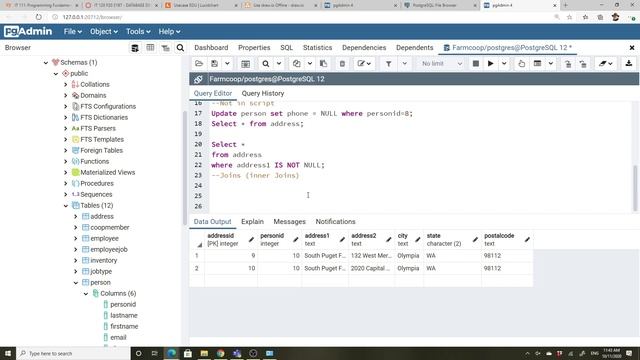Open the Tools menu

click(138, 31)
